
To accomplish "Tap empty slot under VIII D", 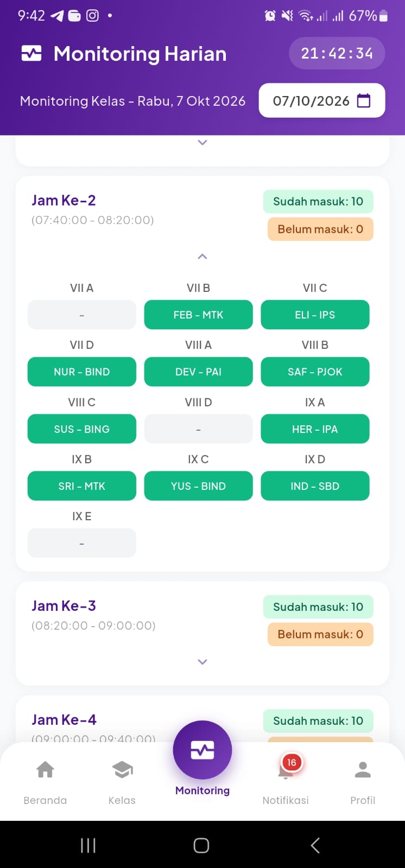I will click(x=198, y=429).
